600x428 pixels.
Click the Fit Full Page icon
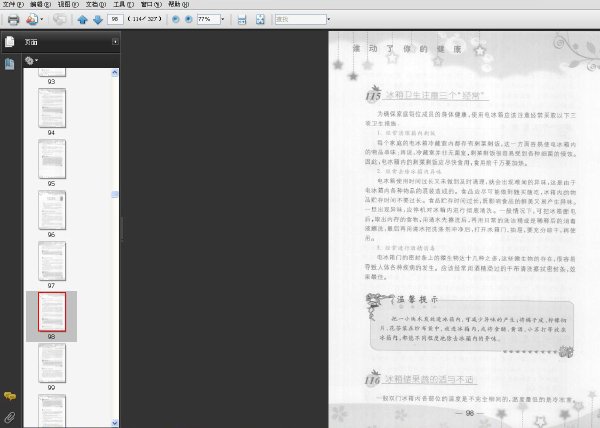[x=260, y=20]
